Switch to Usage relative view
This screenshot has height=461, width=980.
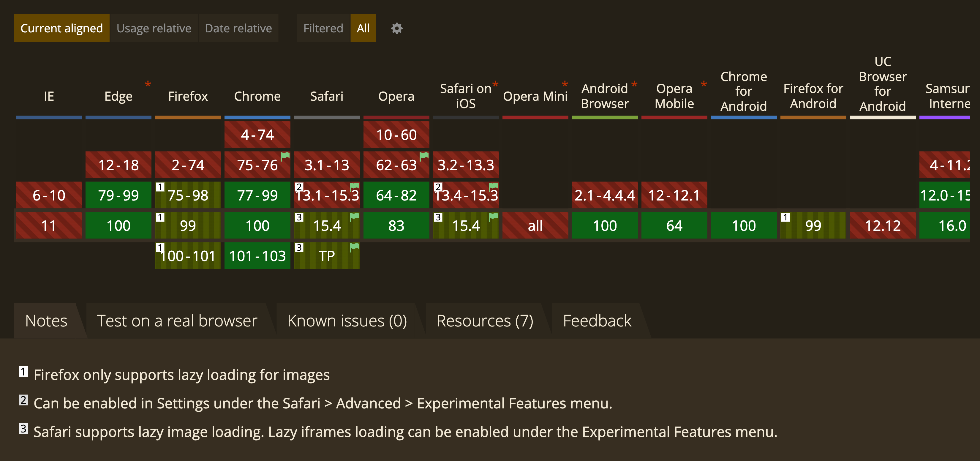(154, 28)
